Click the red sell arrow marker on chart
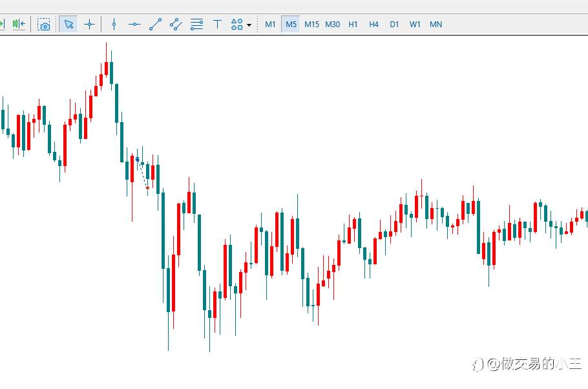The width and height of the screenshot is (588, 389). tap(147, 188)
